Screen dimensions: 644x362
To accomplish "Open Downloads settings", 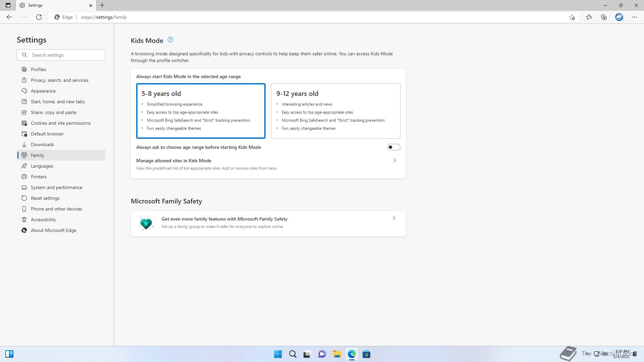I will (61, 144).
